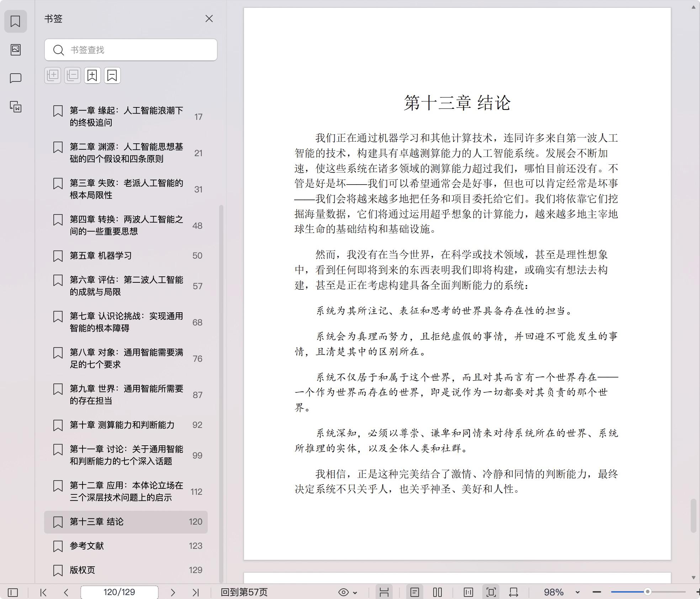Close the 书签 panel
700x599 pixels.
(x=209, y=18)
